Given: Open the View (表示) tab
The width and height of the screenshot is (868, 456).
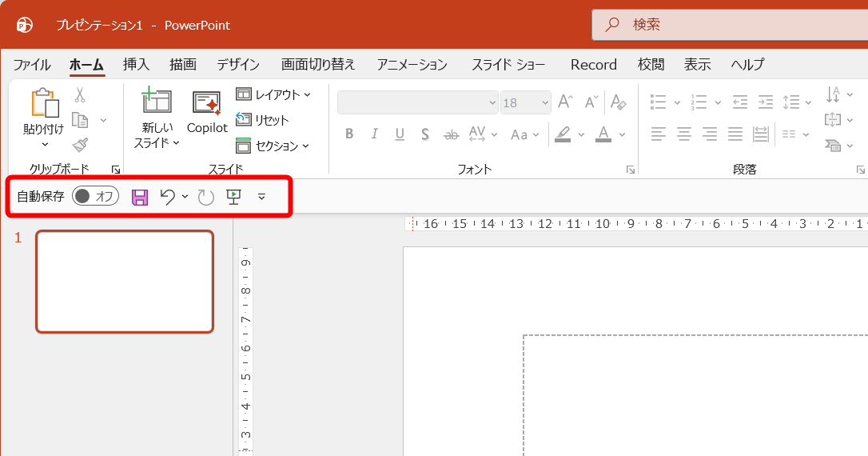Looking at the screenshot, I should tap(698, 64).
